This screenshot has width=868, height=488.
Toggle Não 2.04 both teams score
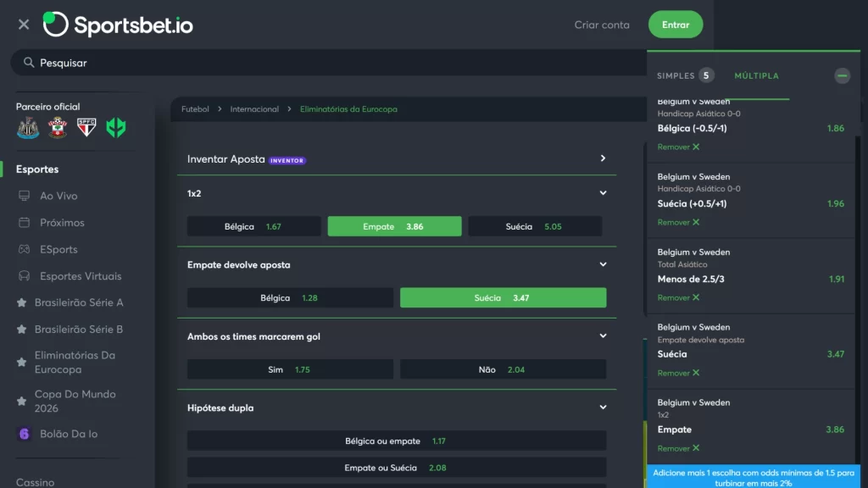click(503, 369)
